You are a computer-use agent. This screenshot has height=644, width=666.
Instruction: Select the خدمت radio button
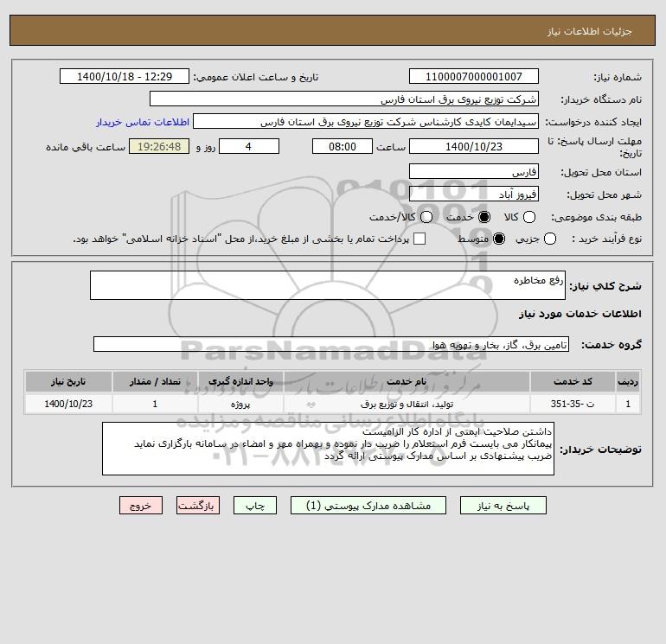(484, 217)
